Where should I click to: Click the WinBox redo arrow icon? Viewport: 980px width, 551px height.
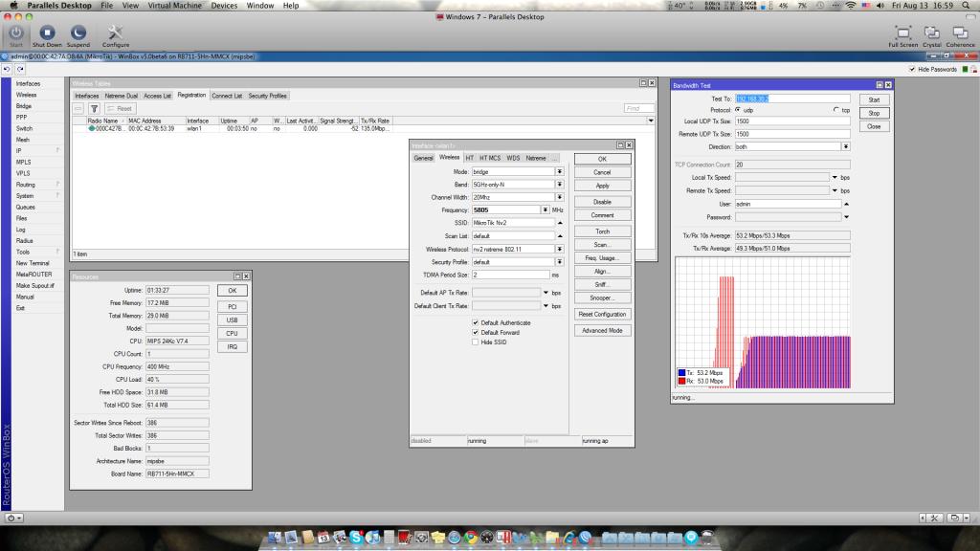coord(19,70)
